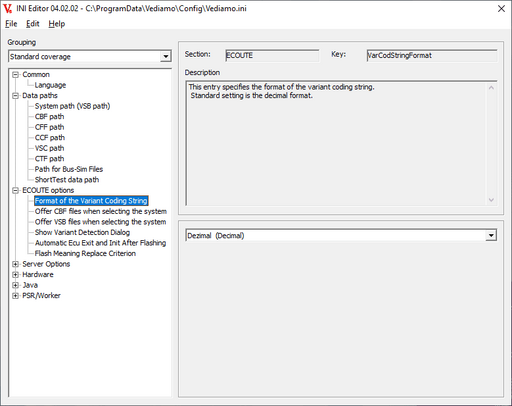Expand the Server Options node

[15, 264]
